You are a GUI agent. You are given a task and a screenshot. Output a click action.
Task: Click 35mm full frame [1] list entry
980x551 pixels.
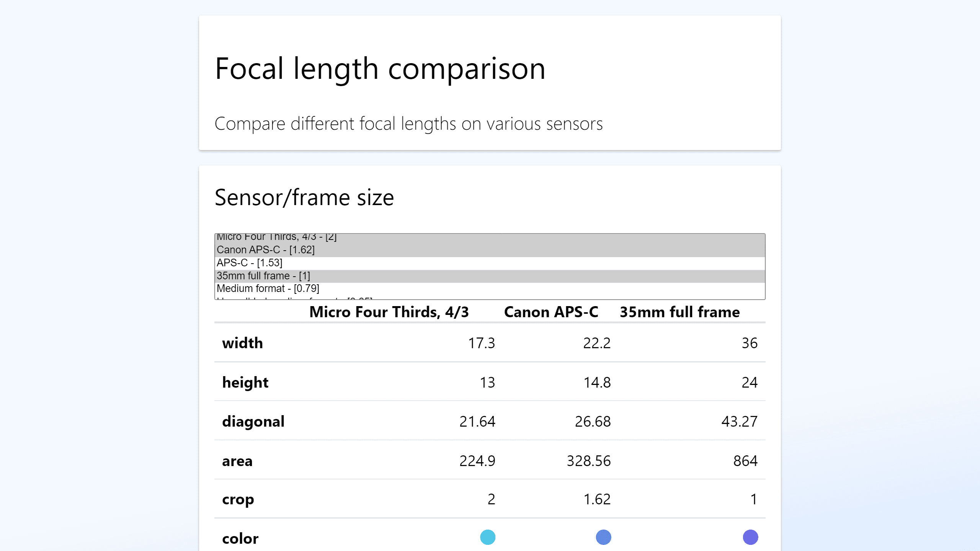coord(263,276)
